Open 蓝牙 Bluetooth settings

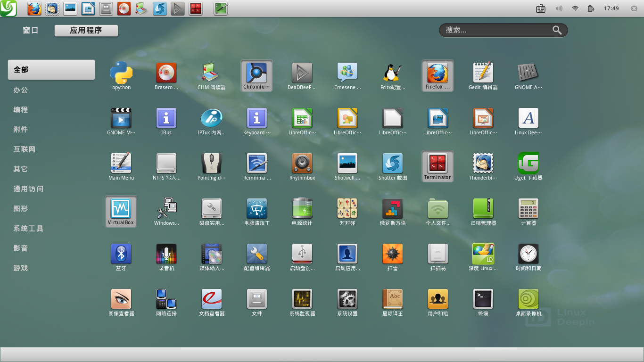[x=121, y=257]
